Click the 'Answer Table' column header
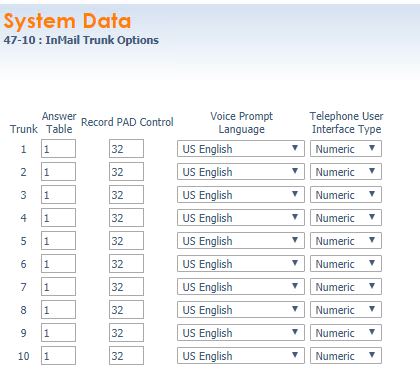Viewport: 420px width, 374px height. (x=59, y=122)
